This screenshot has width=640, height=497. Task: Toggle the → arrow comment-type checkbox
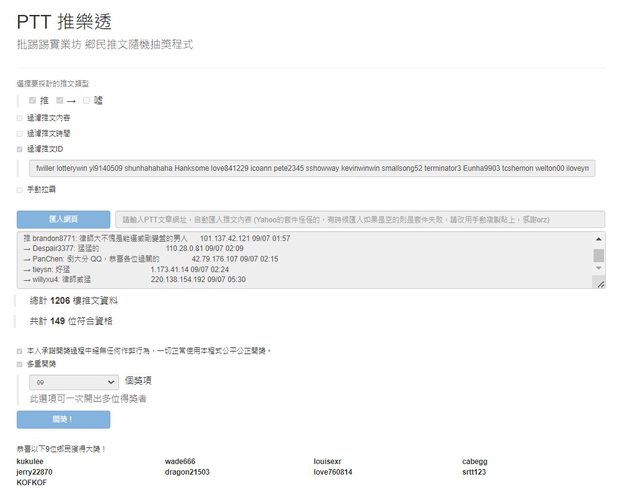point(60,100)
